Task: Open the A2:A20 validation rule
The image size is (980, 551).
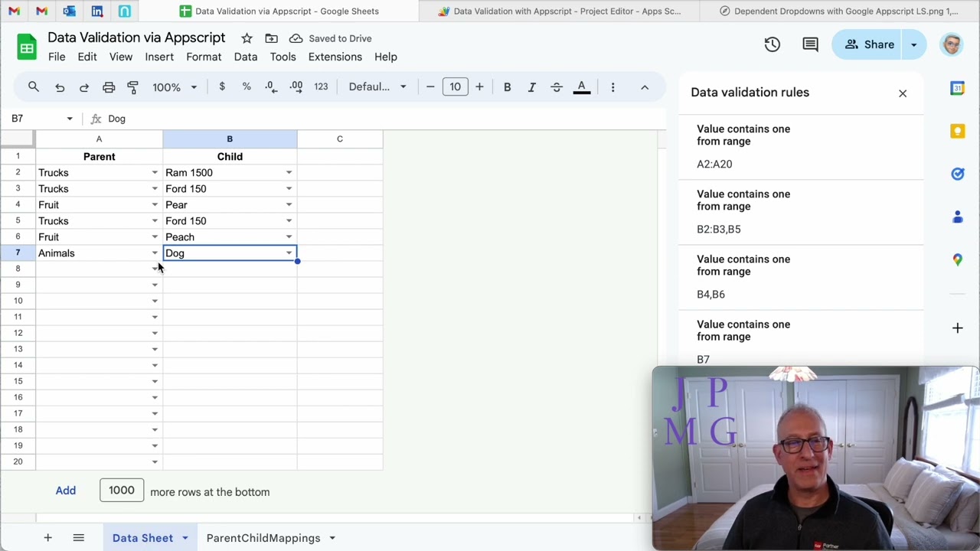Action: coord(801,147)
